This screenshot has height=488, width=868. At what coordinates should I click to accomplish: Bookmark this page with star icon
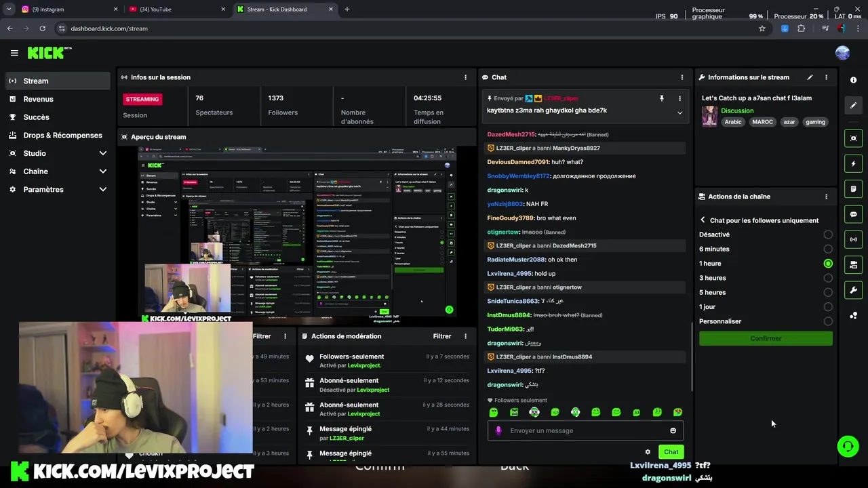click(762, 28)
